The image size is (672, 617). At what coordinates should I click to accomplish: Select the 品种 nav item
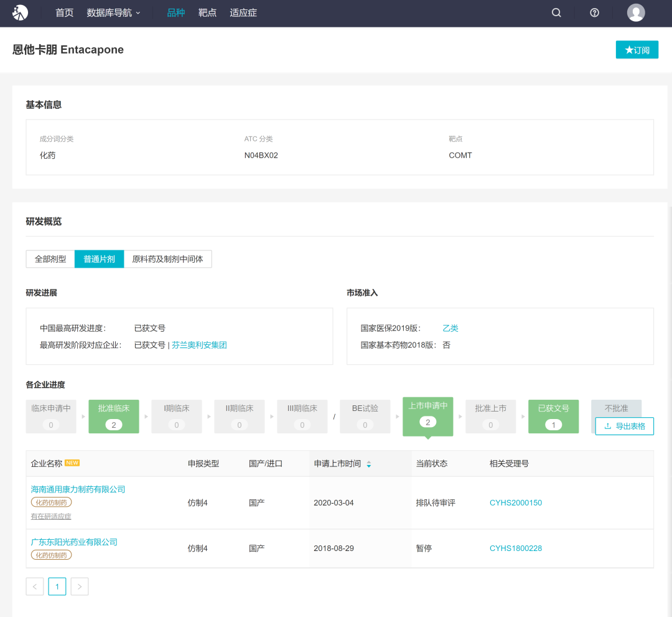coord(175,13)
